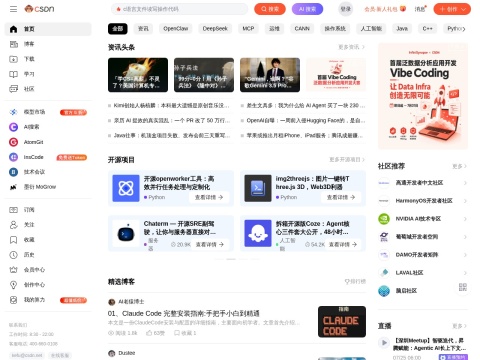Open the Claude Code article thumbnail

pos(342,322)
